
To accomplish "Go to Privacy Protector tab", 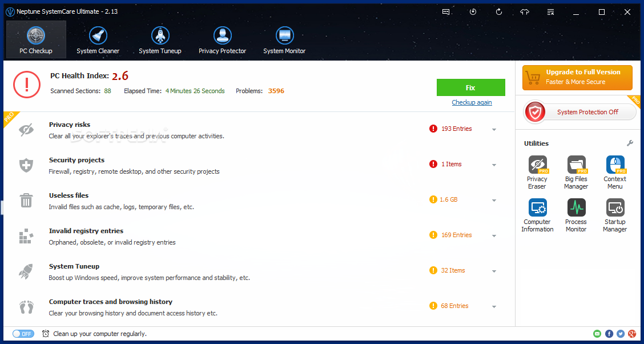I will click(x=222, y=39).
